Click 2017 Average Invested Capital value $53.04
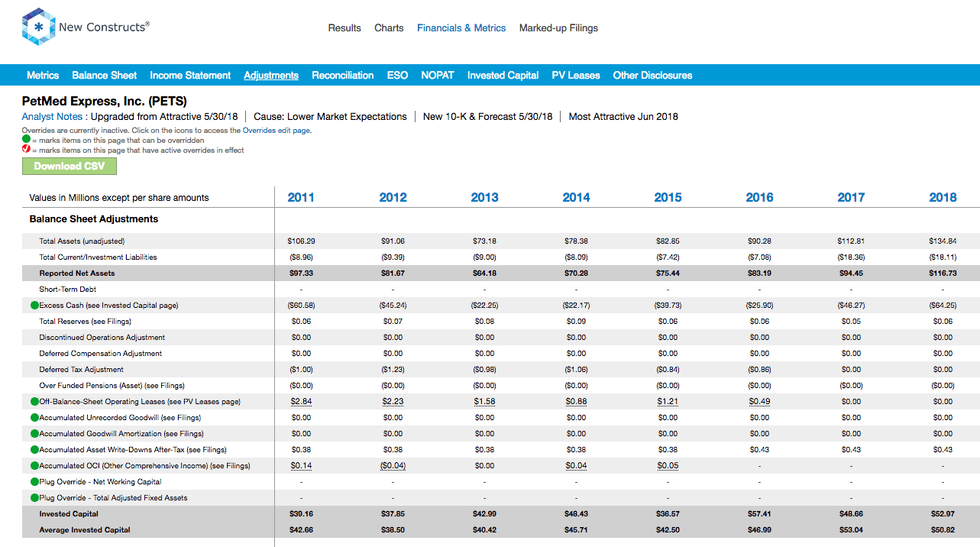The image size is (980, 547). [851, 530]
